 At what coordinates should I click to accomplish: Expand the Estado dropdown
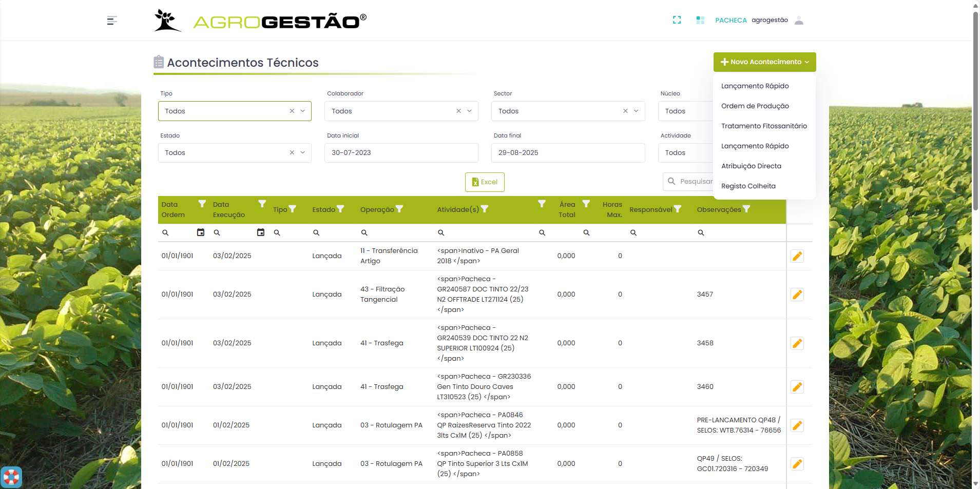(x=303, y=152)
